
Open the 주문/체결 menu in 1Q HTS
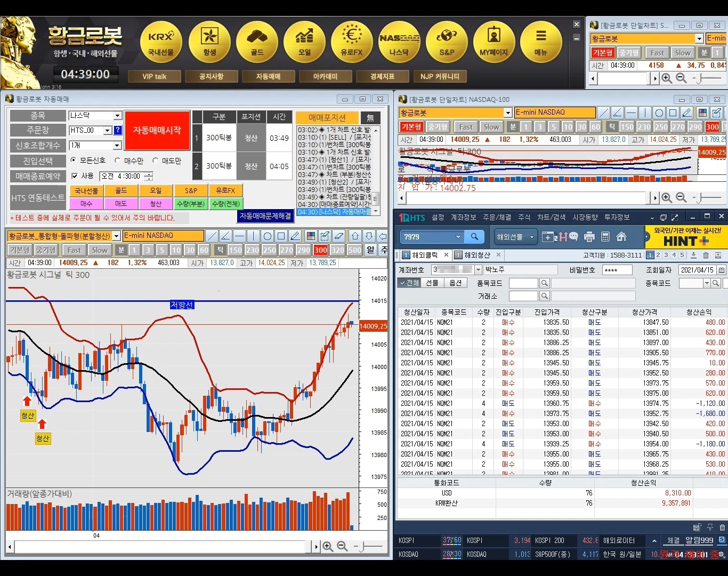(x=497, y=217)
